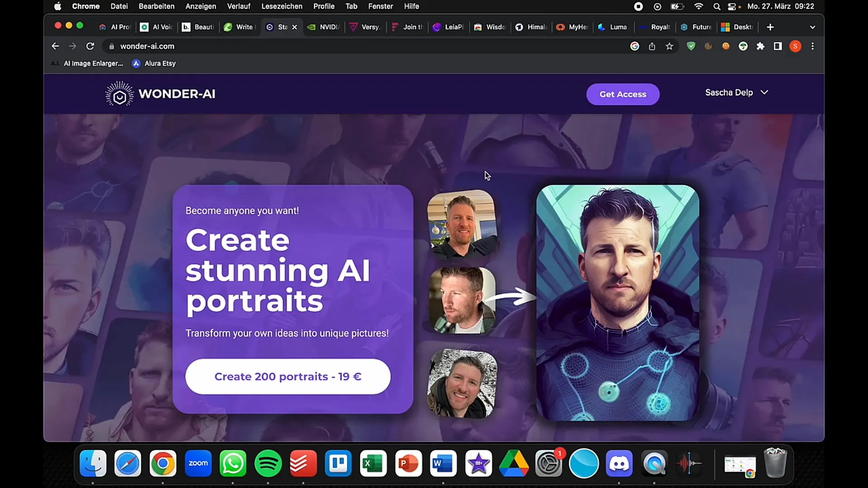Select the Datei menu item
Image resolution: width=868 pixels, height=488 pixels.
118,7
